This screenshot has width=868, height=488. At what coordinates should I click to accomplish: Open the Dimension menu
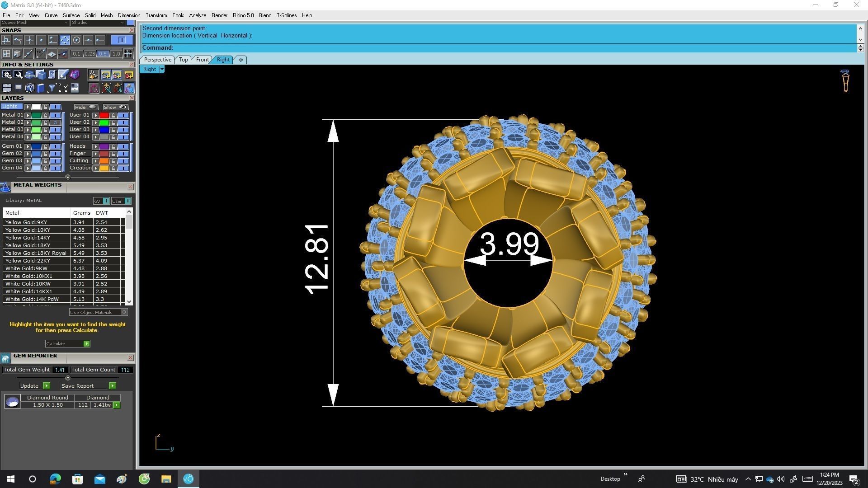tap(129, 15)
